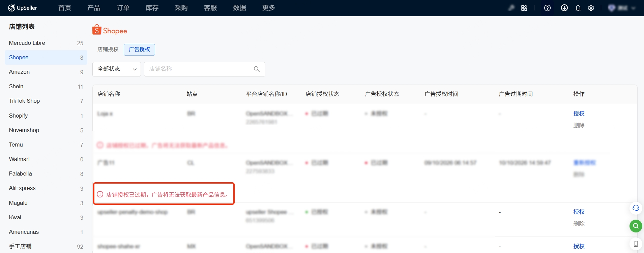Open the 更多 menu
The image size is (644, 253).
coord(269,8)
